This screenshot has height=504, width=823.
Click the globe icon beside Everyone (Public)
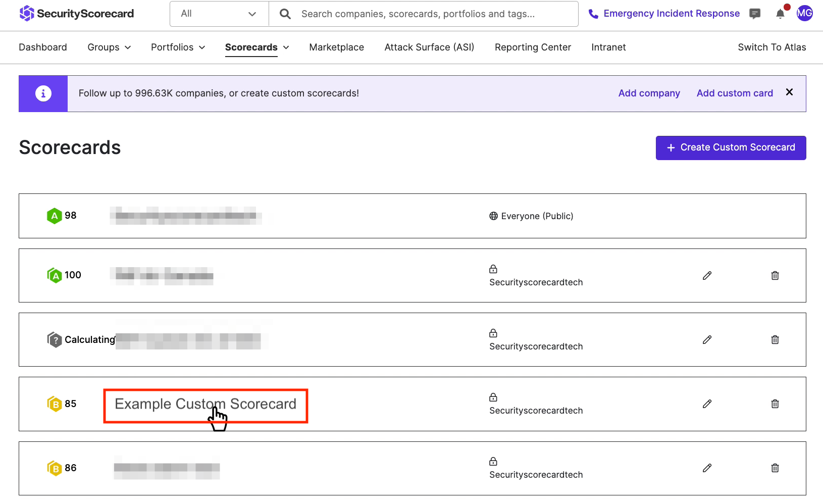coord(493,216)
